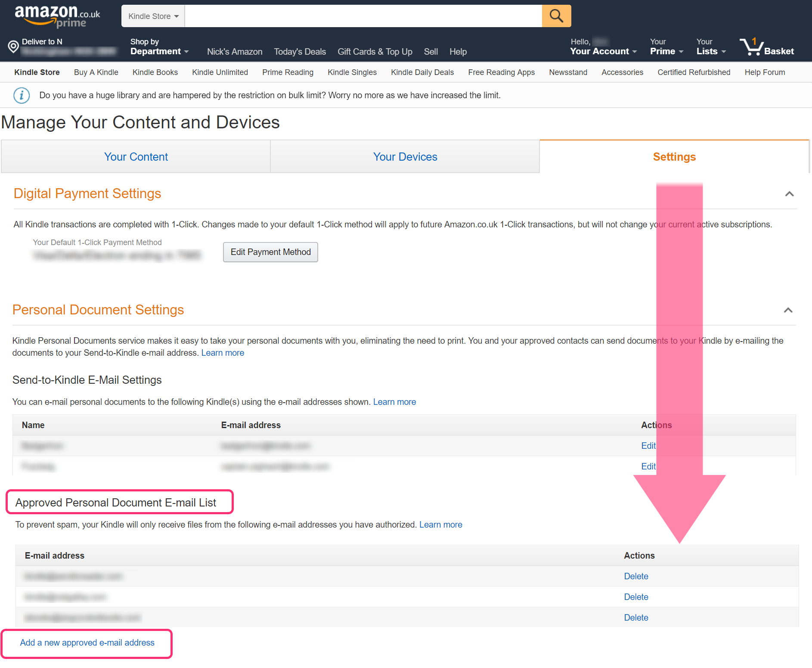
Task: Click the Sell navigation link
Action: (x=431, y=52)
